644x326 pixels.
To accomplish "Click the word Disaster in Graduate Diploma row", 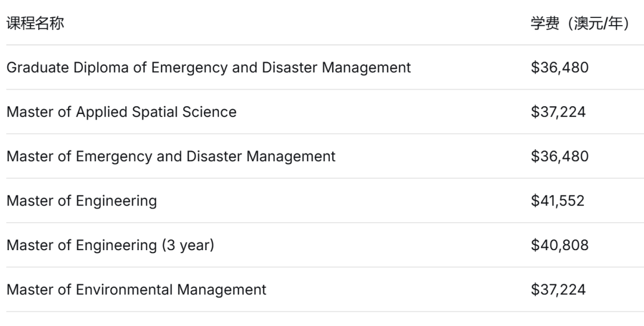I will [x=288, y=67].
